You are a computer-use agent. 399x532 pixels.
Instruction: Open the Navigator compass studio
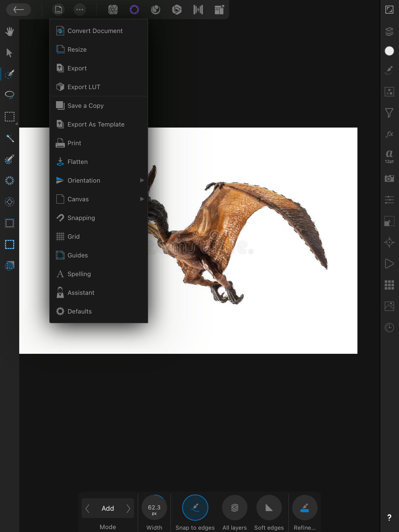(389, 242)
